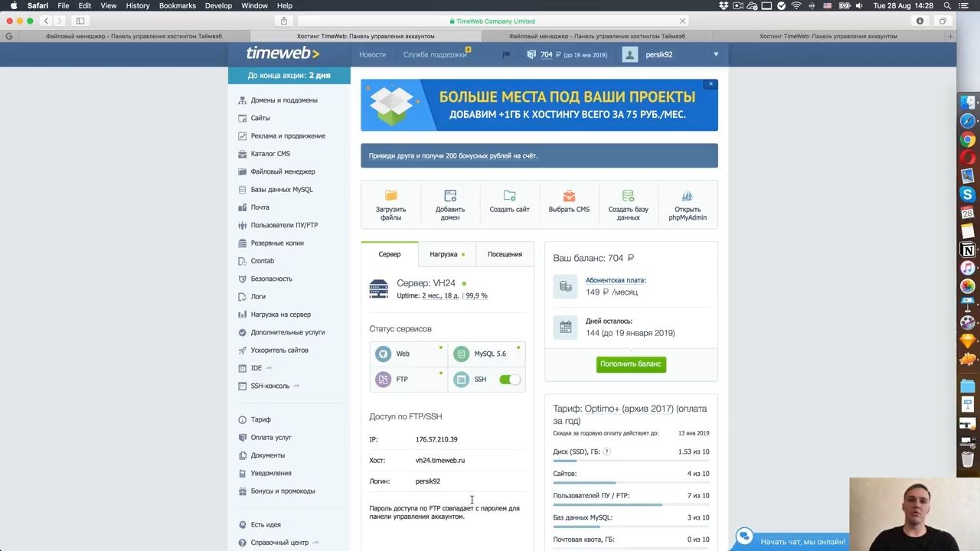The image size is (980, 551).
Task: Click the Создать сайт icon
Action: coord(509,195)
